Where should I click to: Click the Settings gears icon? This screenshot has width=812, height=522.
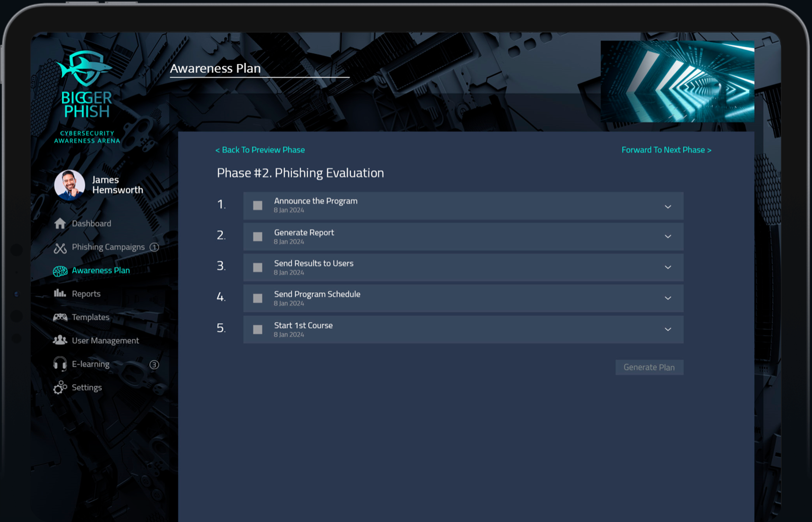point(60,388)
